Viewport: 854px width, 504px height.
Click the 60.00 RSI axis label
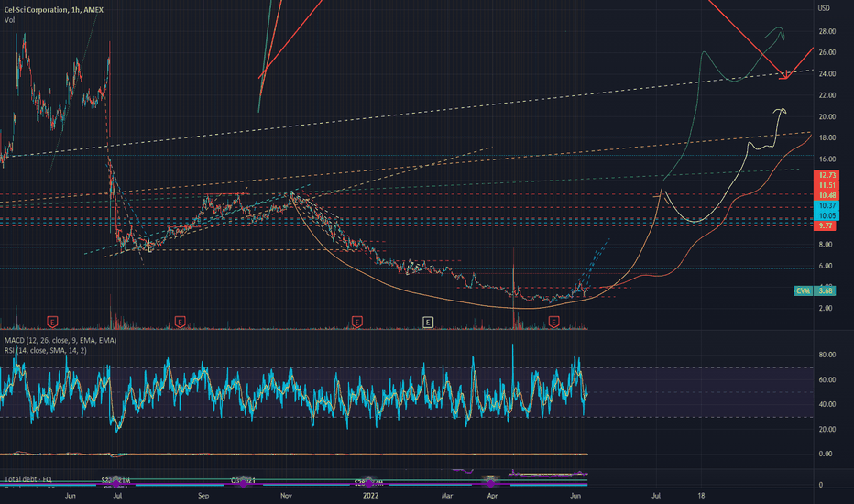pyautogui.click(x=827, y=379)
